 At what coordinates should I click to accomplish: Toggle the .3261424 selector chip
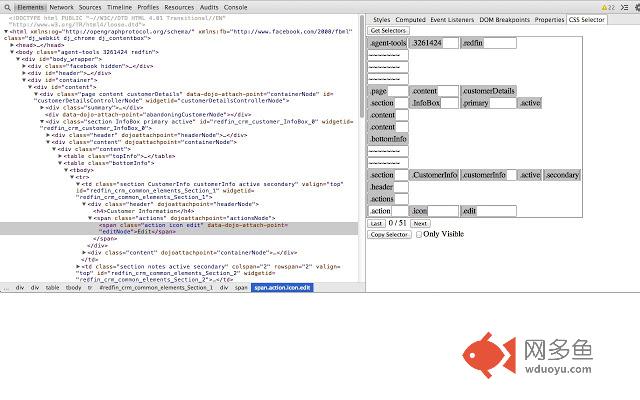point(427,43)
